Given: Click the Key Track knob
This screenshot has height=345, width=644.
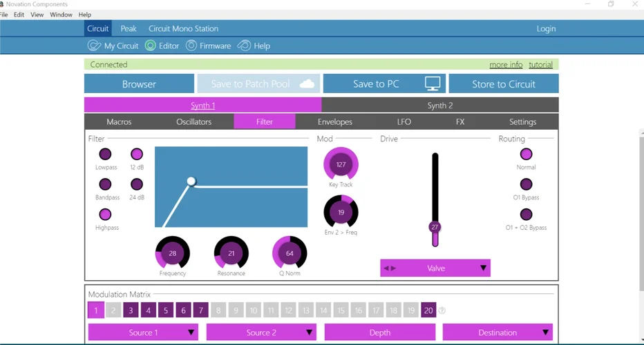Looking at the screenshot, I should point(341,164).
